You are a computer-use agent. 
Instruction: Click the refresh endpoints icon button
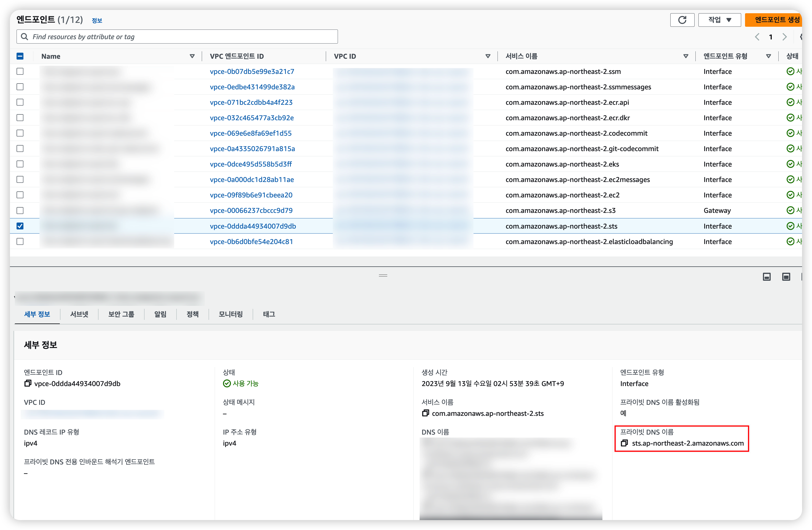coord(682,20)
